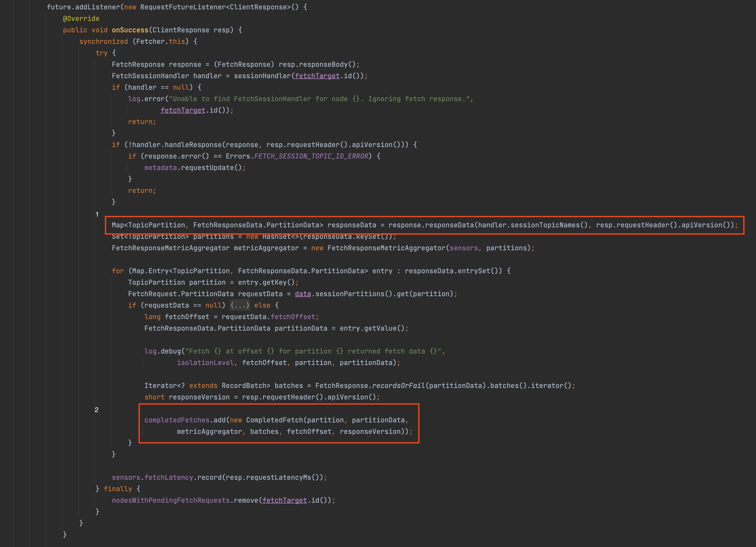This screenshot has height=547, width=756.
Task: Click metadata.requestUpdate() call
Action: tap(193, 168)
